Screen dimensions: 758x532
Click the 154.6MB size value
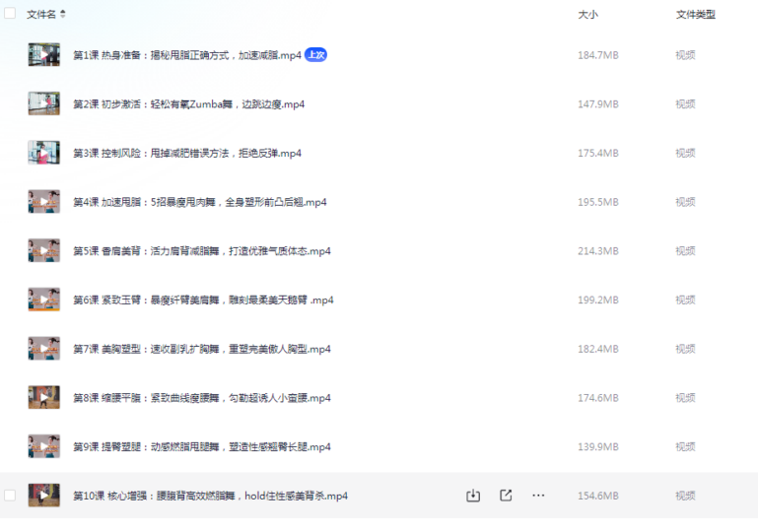(598, 496)
